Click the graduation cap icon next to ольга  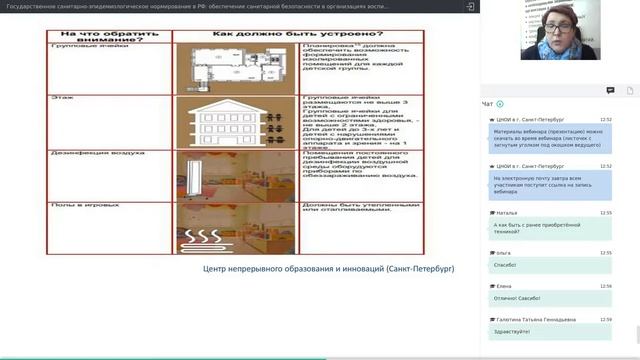pos(492,253)
